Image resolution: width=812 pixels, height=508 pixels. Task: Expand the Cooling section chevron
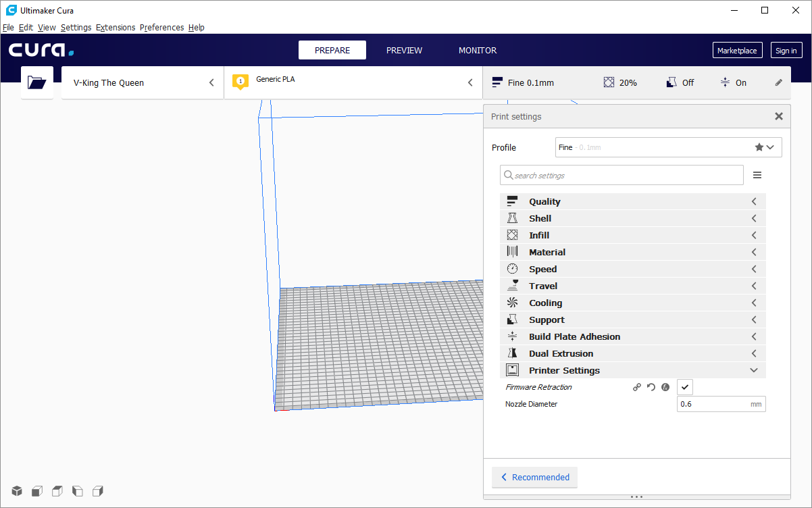point(754,303)
